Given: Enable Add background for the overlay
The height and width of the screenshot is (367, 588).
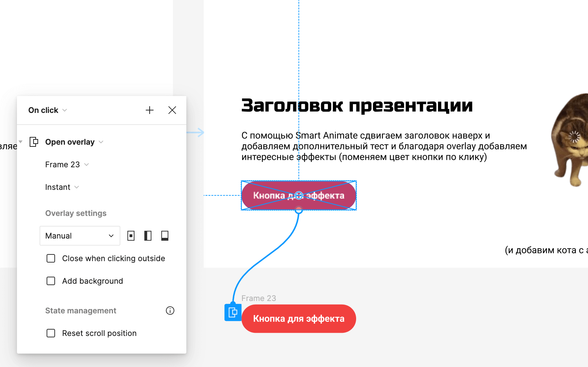Looking at the screenshot, I should (x=51, y=281).
